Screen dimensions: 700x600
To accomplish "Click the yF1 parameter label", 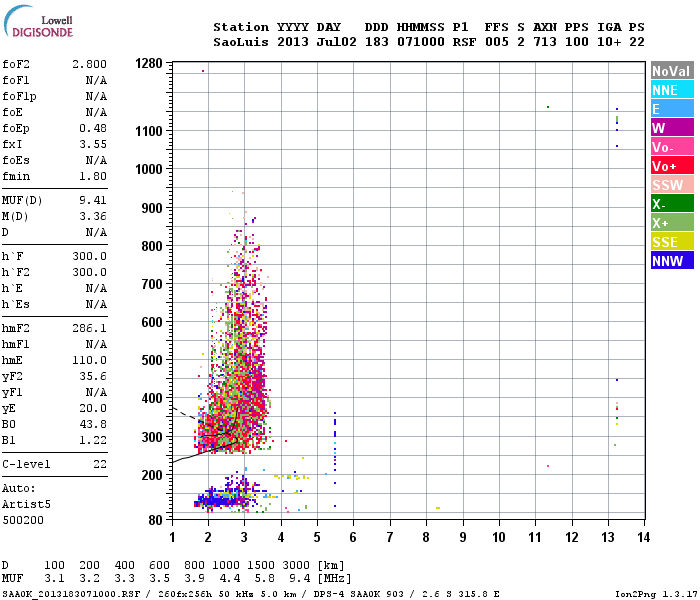I will [12, 393].
